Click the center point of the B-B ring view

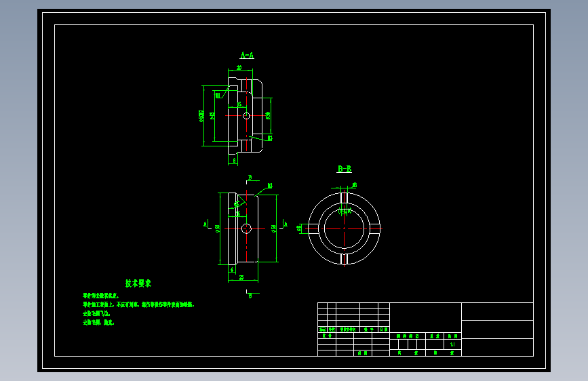345,228
